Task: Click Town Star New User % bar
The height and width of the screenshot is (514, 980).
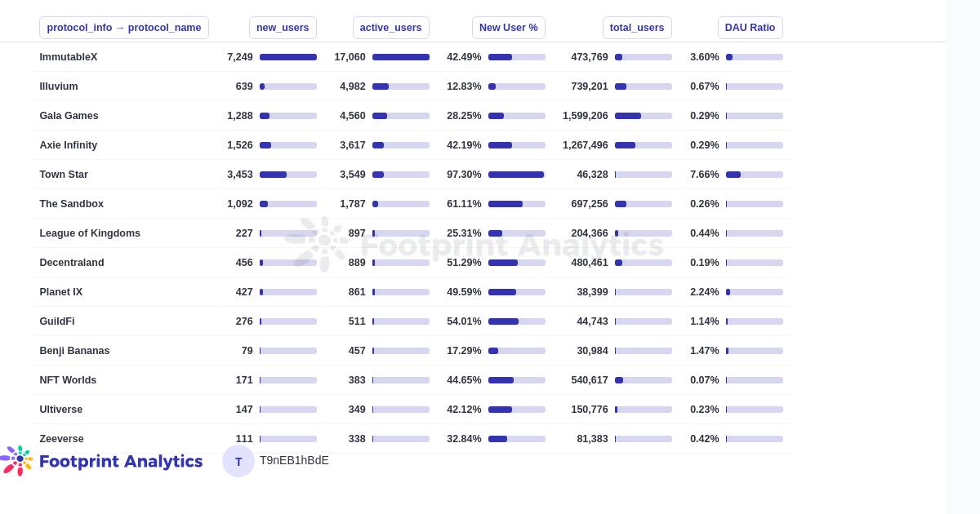Action: pos(516,175)
